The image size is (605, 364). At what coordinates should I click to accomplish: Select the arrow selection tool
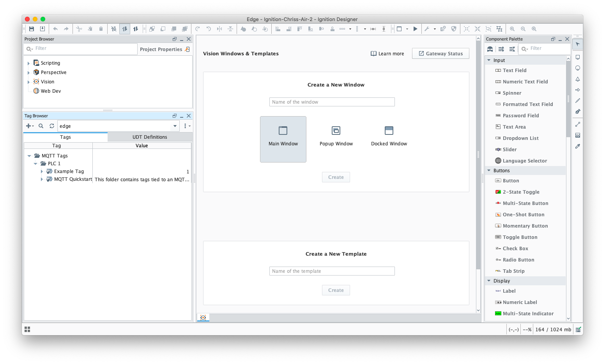(x=578, y=44)
